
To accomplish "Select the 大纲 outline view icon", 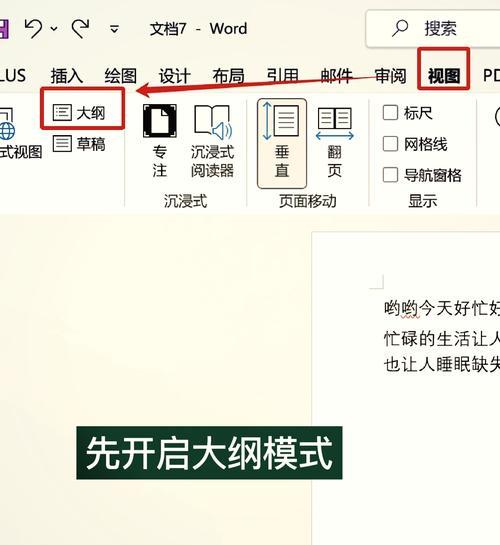I will pos(62,113).
